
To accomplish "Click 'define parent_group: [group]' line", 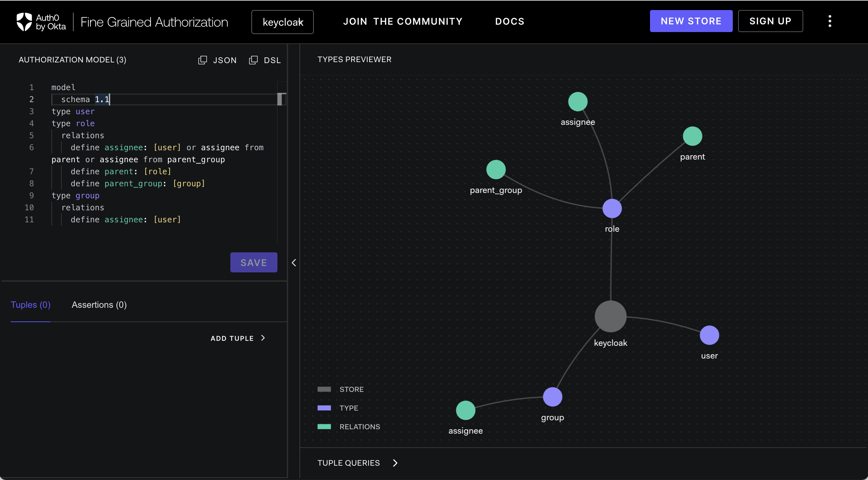I will coord(138,184).
